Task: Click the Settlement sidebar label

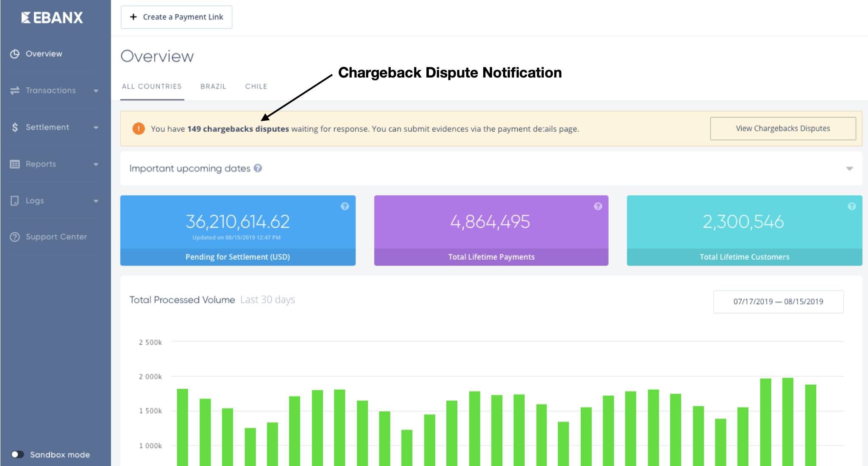Action: click(47, 127)
